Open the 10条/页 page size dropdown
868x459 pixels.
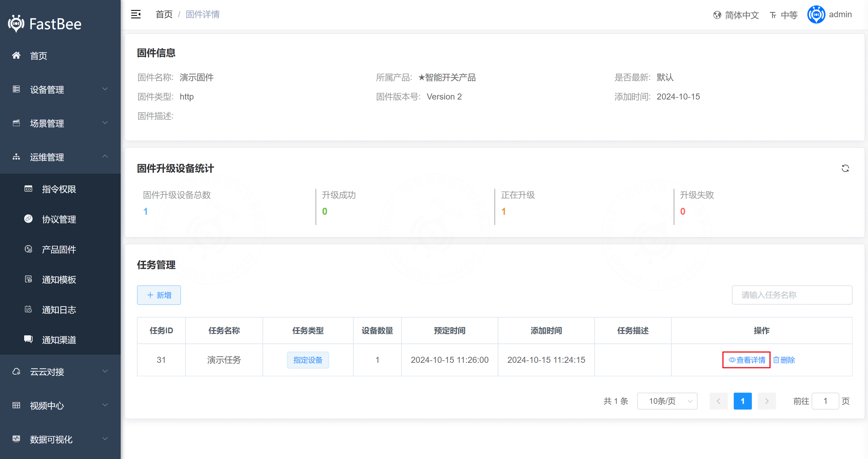tap(667, 401)
